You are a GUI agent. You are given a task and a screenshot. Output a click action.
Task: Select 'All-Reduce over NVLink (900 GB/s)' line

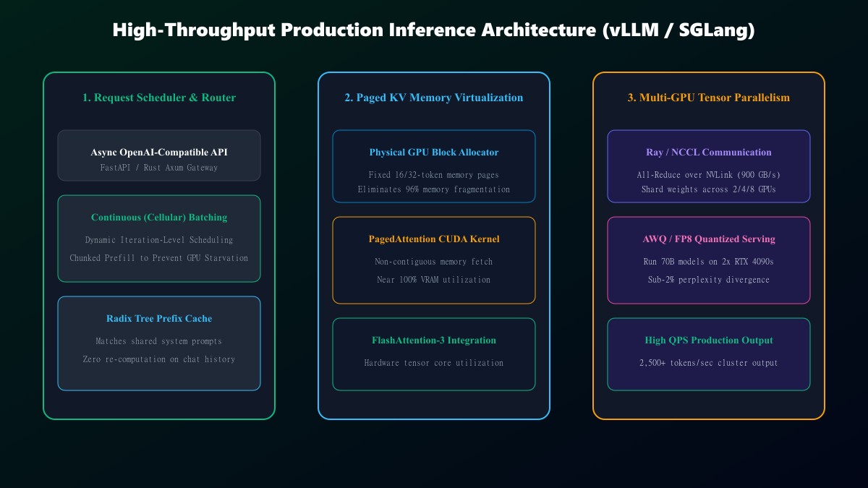tap(709, 175)
